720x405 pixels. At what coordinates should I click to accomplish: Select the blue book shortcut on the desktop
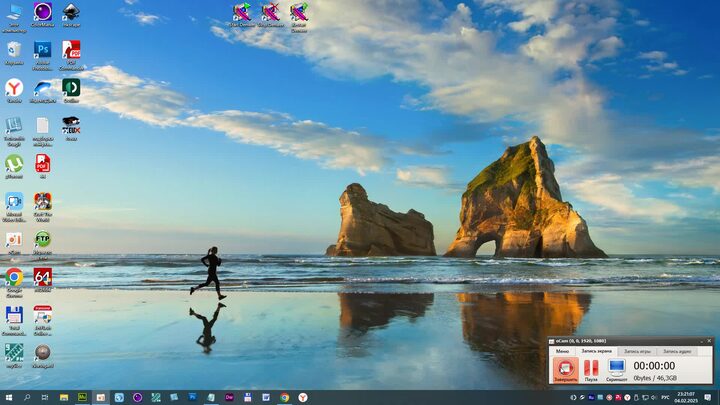click(14, 132)
